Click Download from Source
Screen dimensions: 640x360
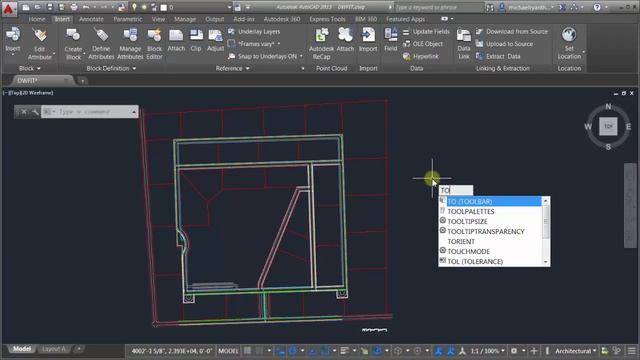512,31
